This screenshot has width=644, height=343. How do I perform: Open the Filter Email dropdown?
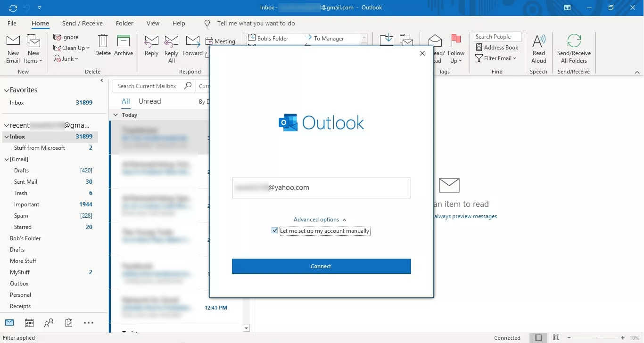[x=496, y=58]
